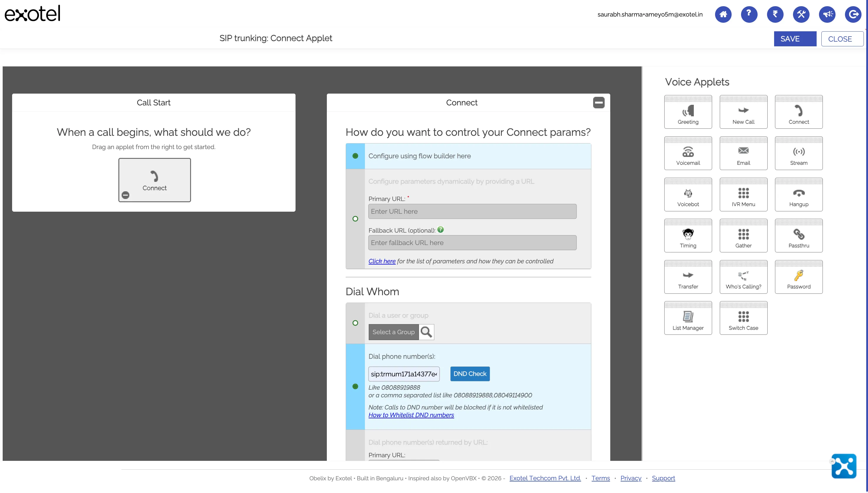
Task: Remove the Connect applet from Call Start
Action: 125,195
